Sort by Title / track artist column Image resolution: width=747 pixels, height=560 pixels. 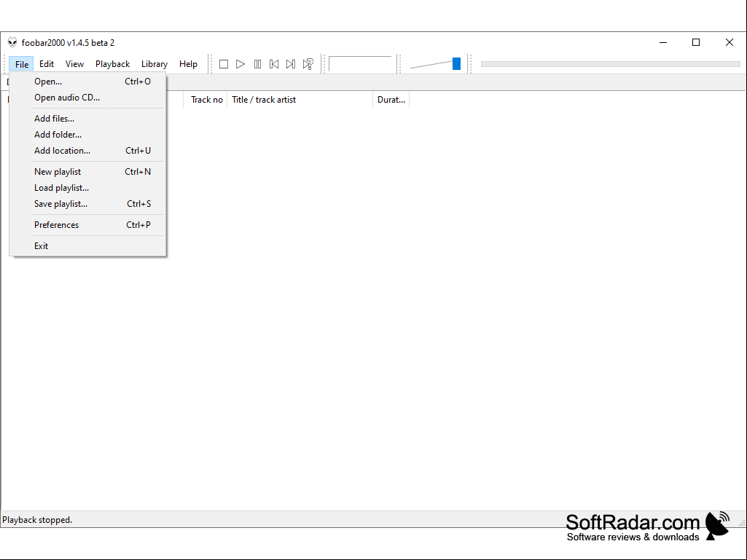pos(300,100)
